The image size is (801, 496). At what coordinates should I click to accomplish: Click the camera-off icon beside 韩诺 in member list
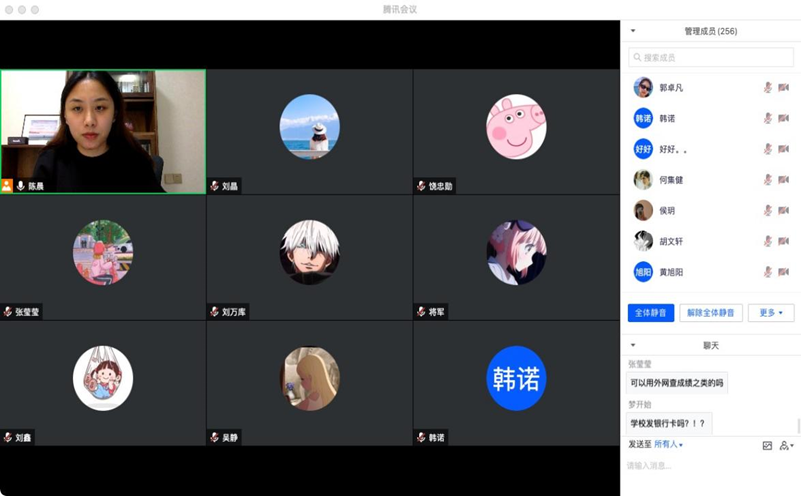[783, 118]
